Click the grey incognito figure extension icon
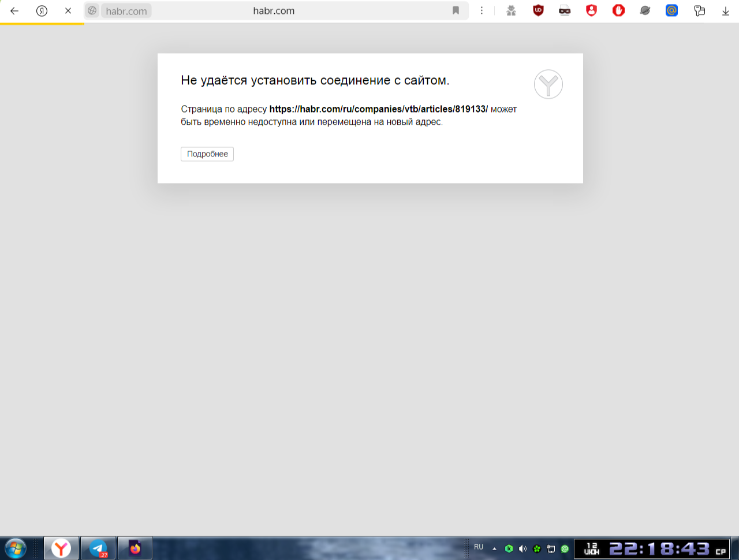 pyautogui.click(x=511, y=10)
